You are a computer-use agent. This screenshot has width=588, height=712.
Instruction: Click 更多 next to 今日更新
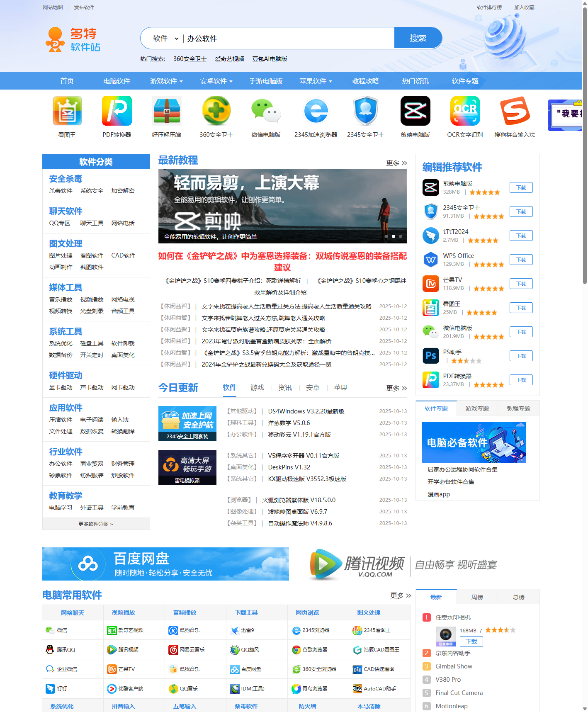(396, 388)
